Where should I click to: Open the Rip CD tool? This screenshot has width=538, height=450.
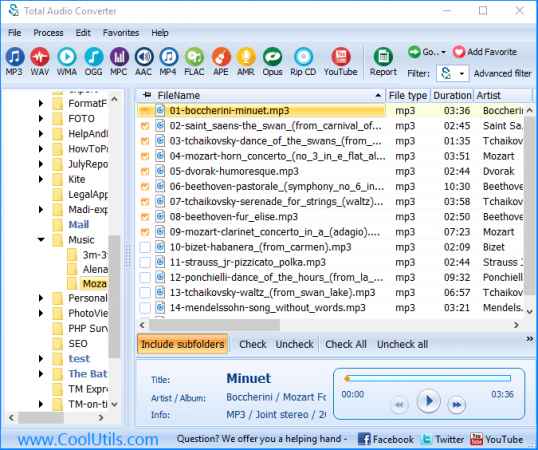click(x=303, y=61)
